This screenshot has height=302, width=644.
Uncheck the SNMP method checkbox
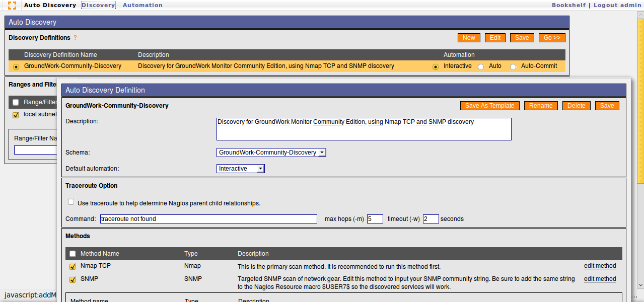73,279
